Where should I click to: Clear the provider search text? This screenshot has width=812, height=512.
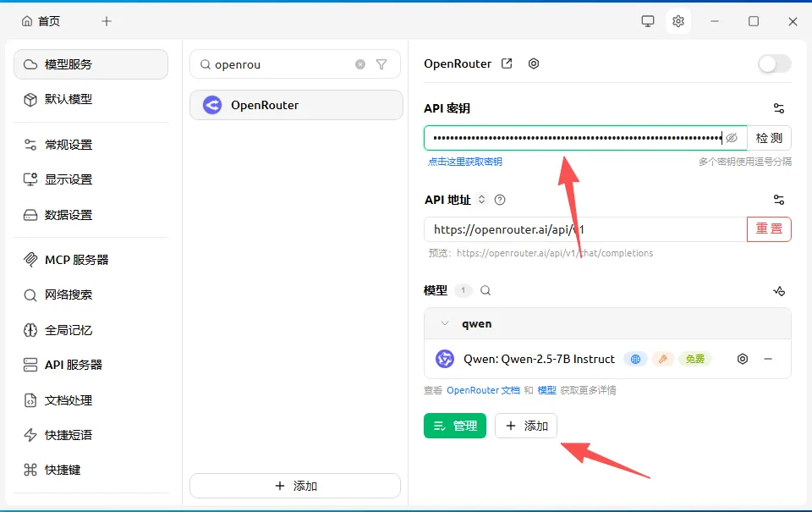[360, 64]
